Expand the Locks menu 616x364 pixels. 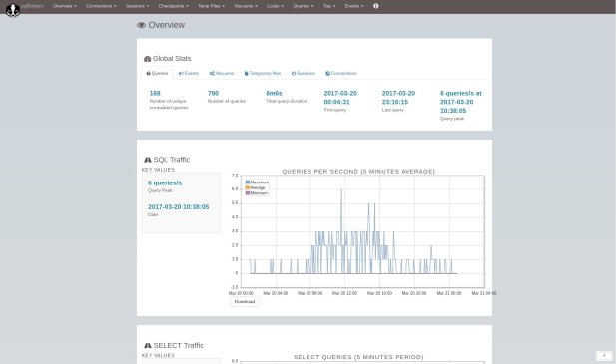click(x=275, y=6)
